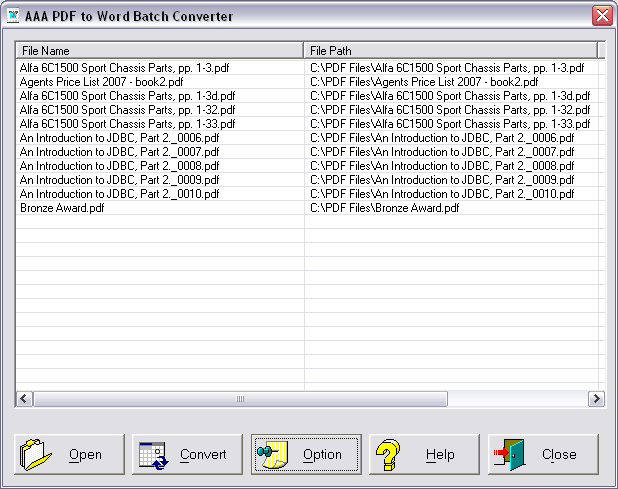Click path C:\PDF Files\...JDBC, Part 2._0008.pdf

tap(442, 166)
